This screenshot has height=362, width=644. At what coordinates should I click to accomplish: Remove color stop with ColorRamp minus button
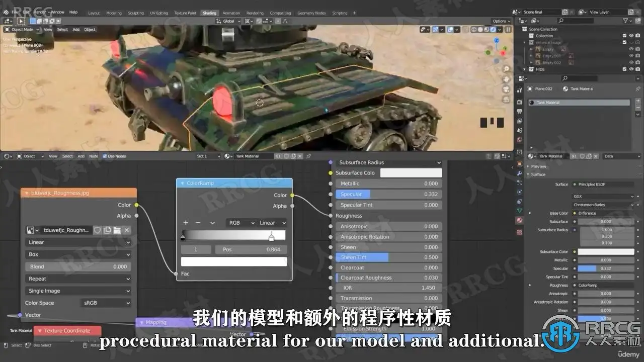tap(198, 223)
